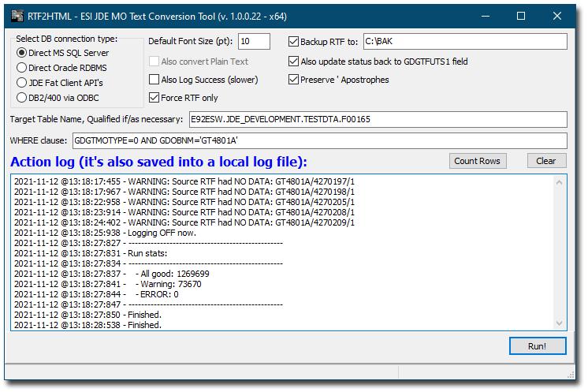Pick DB2/400 via ODBC connection
This screenshot has width=588, height=392.
pyautogui.click(x=22, y=98)
